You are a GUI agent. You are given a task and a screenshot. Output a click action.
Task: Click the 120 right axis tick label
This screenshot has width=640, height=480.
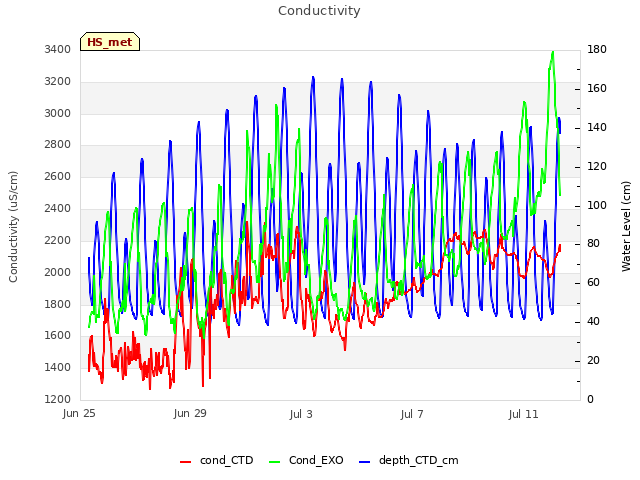[x=597, y=167]
